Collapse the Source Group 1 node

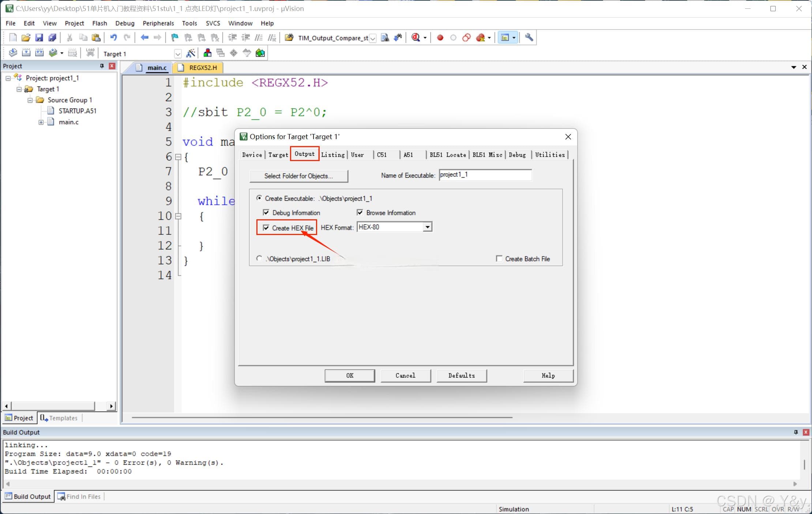(x=30, y=100)
